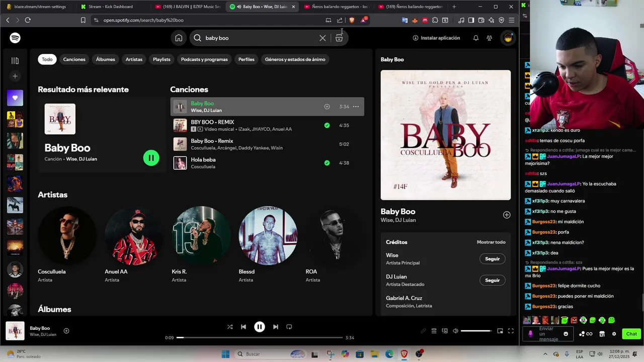This screenshot has width=644, height=362.
Task: Select Géneros y estados de ánimo chip
Action: click(295, 59)
